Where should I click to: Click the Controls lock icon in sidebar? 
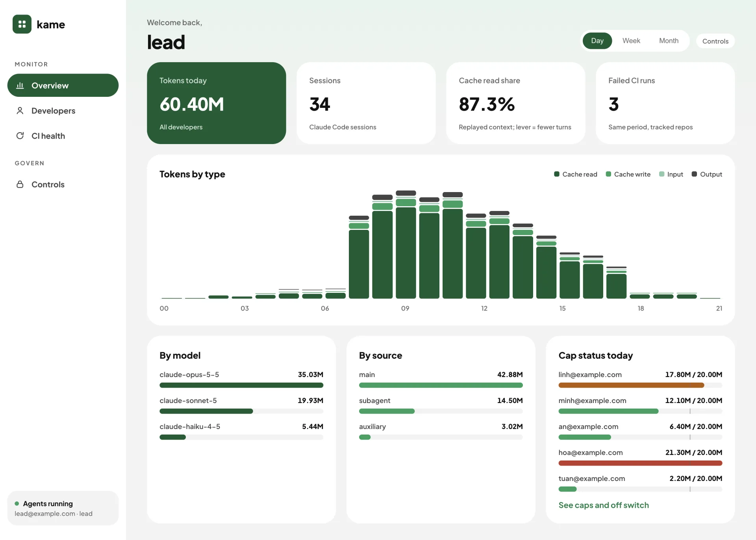point(20,184)
